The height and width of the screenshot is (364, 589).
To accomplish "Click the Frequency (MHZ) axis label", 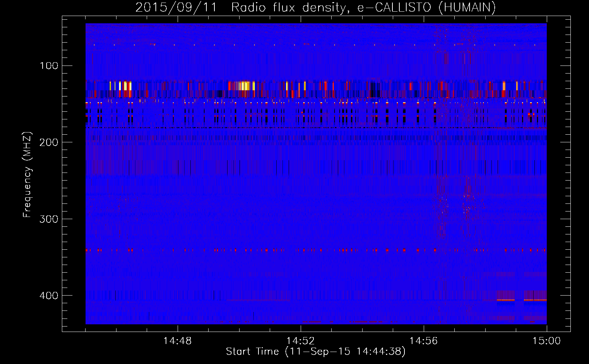I will (27, 174).
